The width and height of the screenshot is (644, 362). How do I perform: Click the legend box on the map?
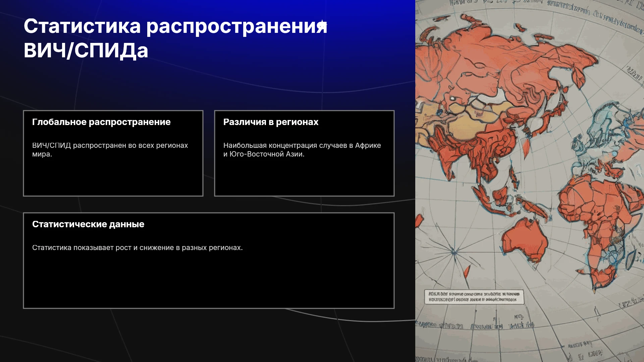click(474, 297)
